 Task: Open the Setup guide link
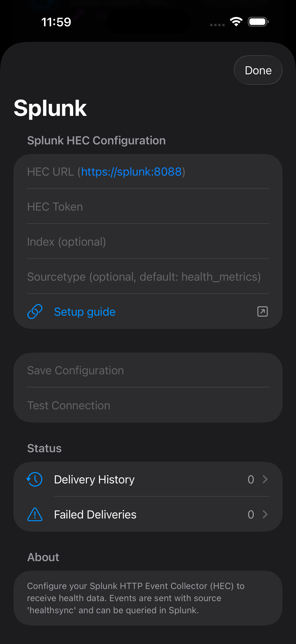[x=84, y=311]
